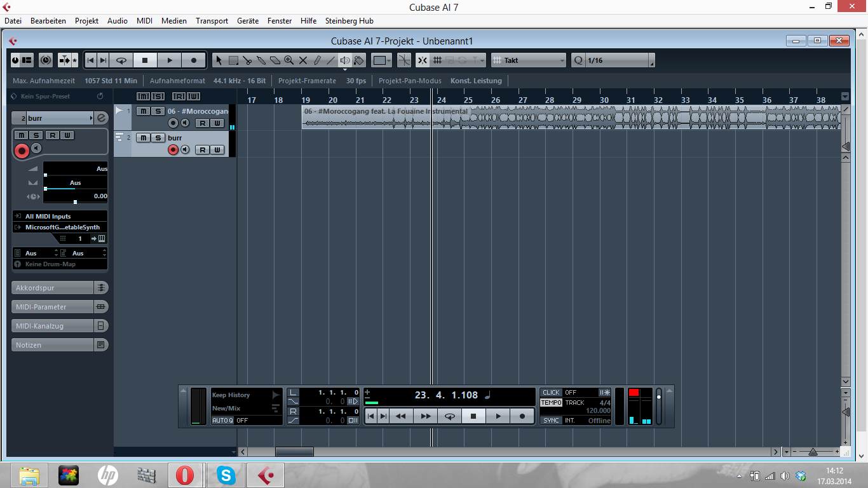Select the Glue tool
The image size is (868, 488).
click(x=261, y=60)
